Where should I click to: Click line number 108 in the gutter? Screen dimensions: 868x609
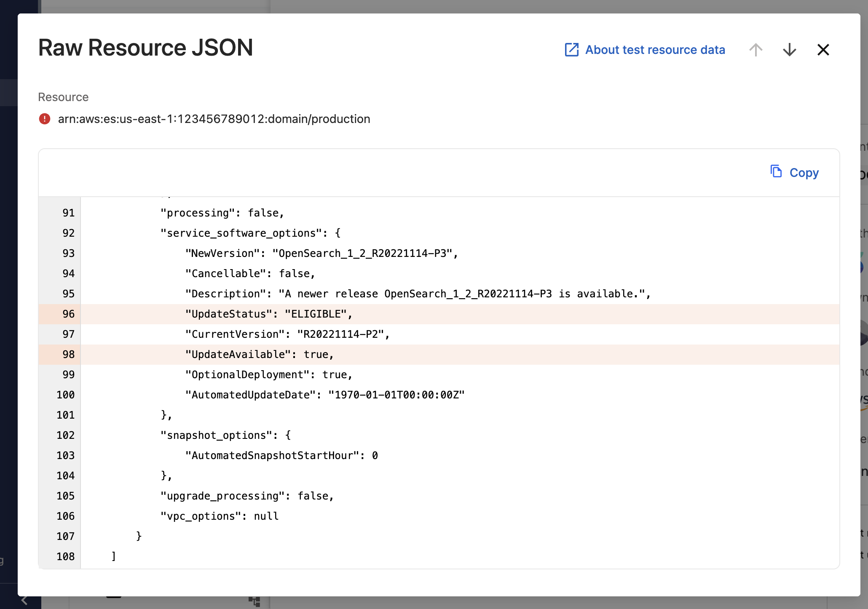(x=65, y=557)
